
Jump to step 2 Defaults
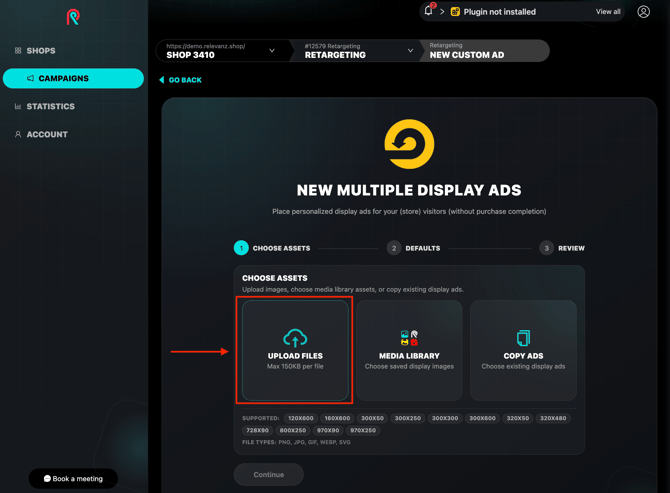pyautogui.click(x=414, y=248)
